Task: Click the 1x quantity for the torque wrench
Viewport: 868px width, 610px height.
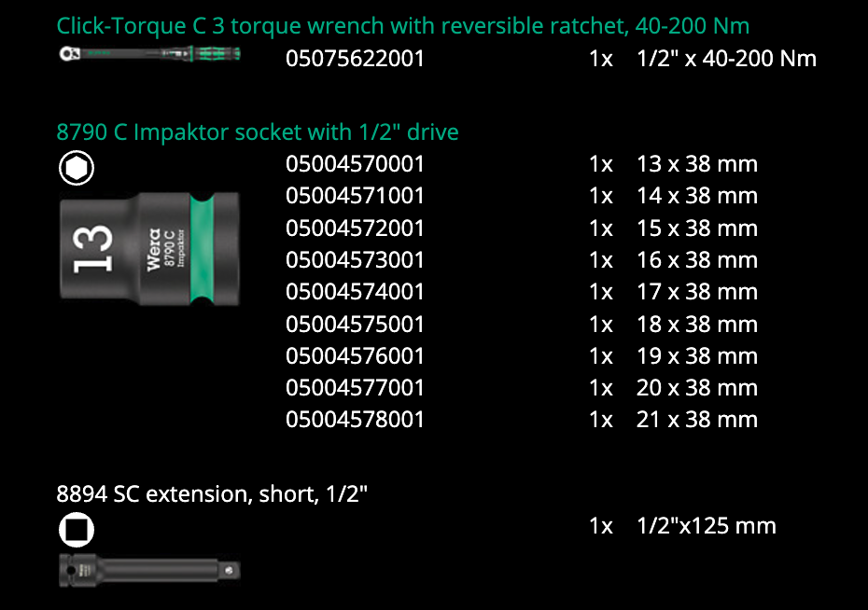Action: tap(601, 59)
